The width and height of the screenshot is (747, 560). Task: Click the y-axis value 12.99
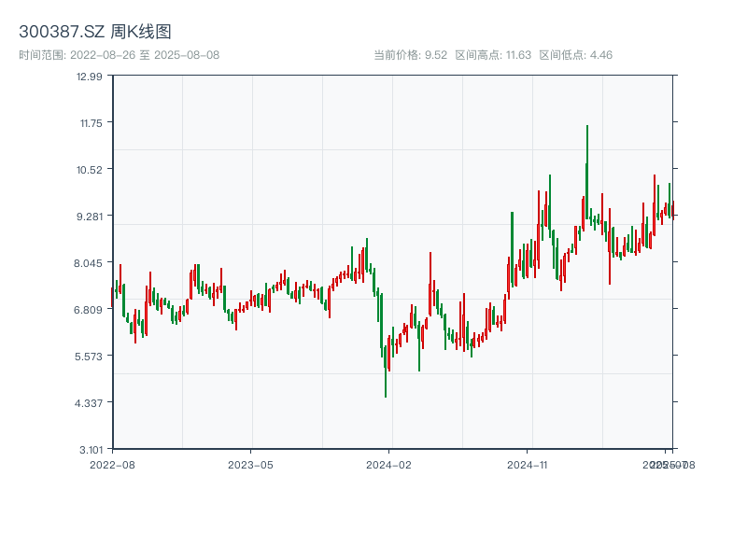89,77
